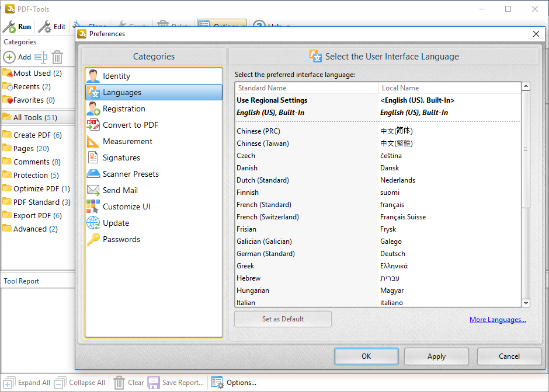Open Customize UI category
549x392 pixels.
pos(126,206)
